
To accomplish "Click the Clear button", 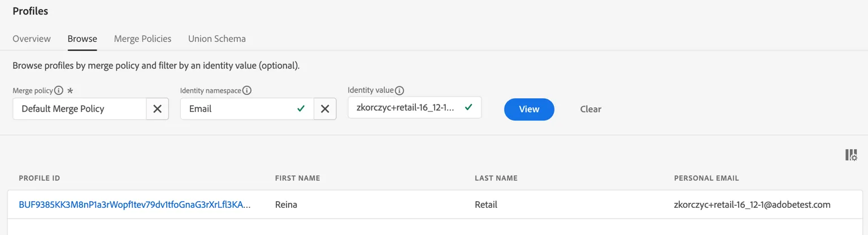I will click(591, 109).
